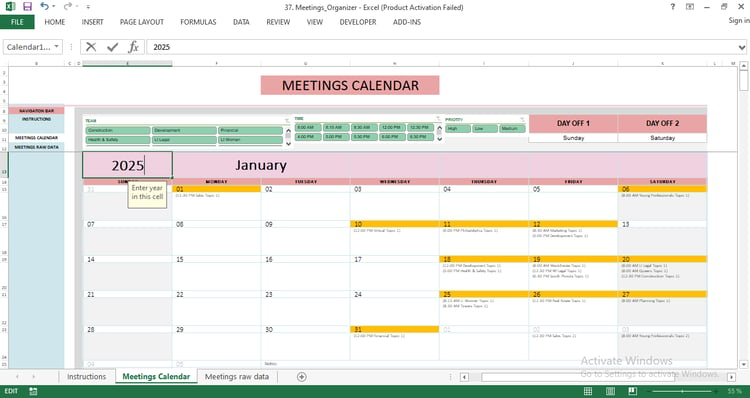Open Ribbon Display Options icon

click(x=690, y=7)
